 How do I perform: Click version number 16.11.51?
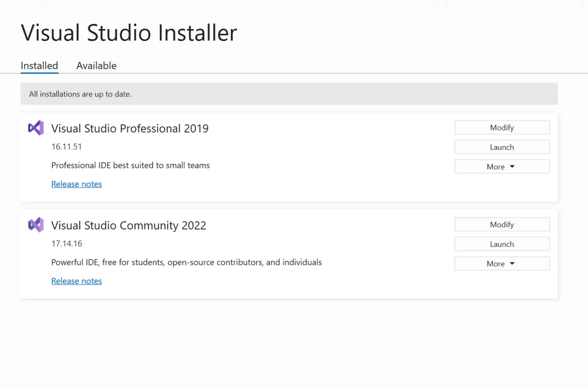pyautogui.click(x=67, y=147)
